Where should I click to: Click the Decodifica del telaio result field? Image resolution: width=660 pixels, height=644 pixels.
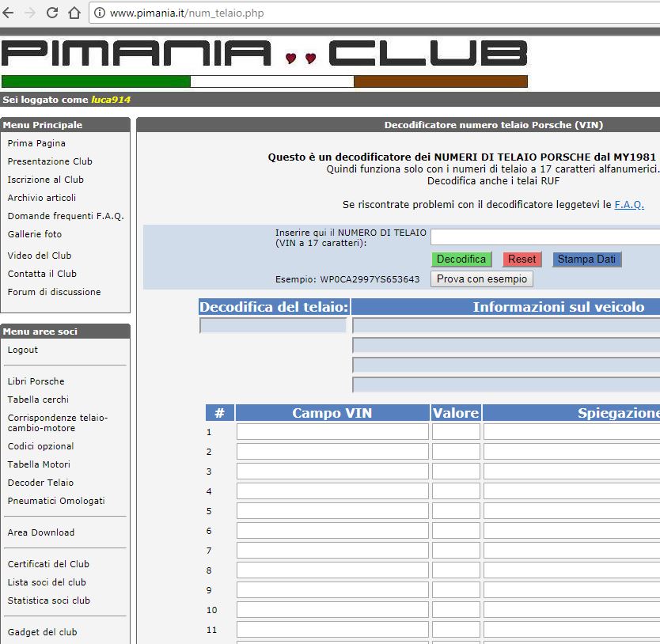point(273,325)
